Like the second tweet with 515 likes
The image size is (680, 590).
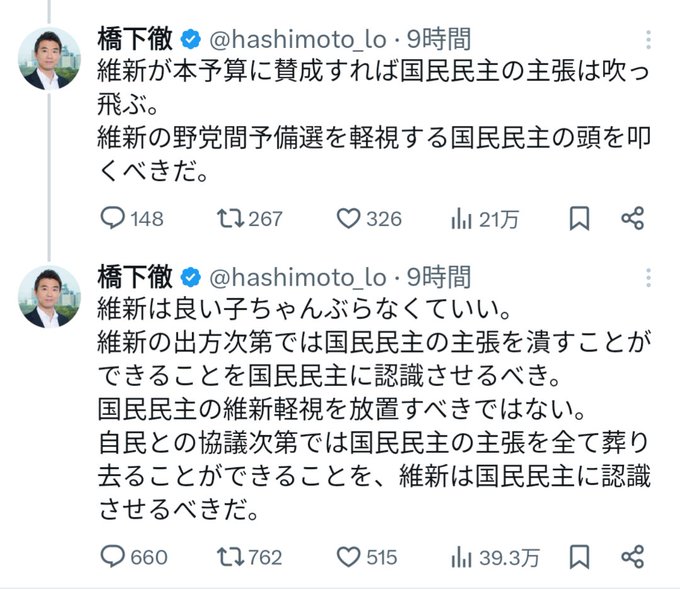click(x=367, y=557)
